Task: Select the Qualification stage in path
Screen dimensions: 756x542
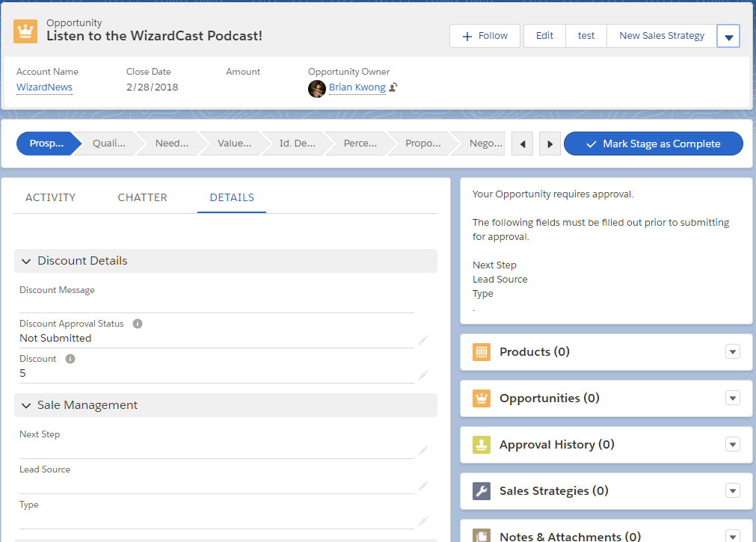Action: [x=109, y=144]
